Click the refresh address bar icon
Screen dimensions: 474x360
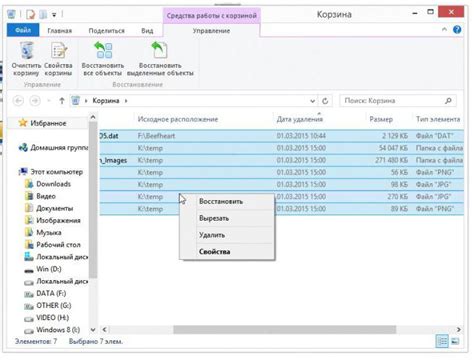tap(325, 101)
